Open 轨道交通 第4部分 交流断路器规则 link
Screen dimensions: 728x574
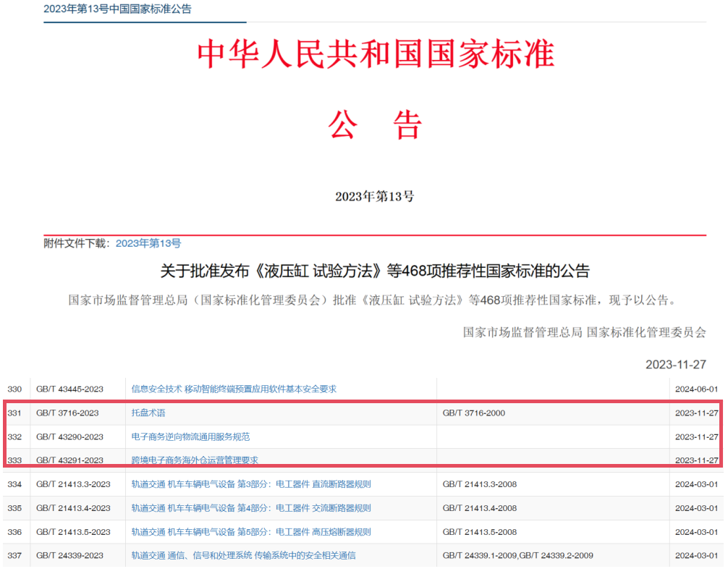point(251,507)
